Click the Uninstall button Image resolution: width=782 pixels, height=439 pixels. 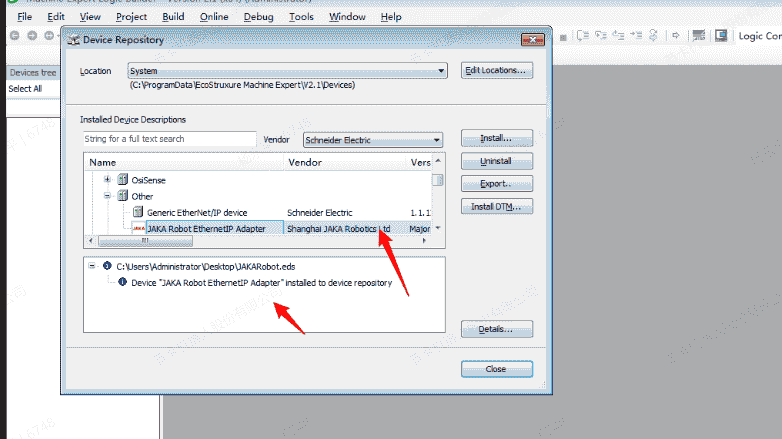click(x=496, y=161)
